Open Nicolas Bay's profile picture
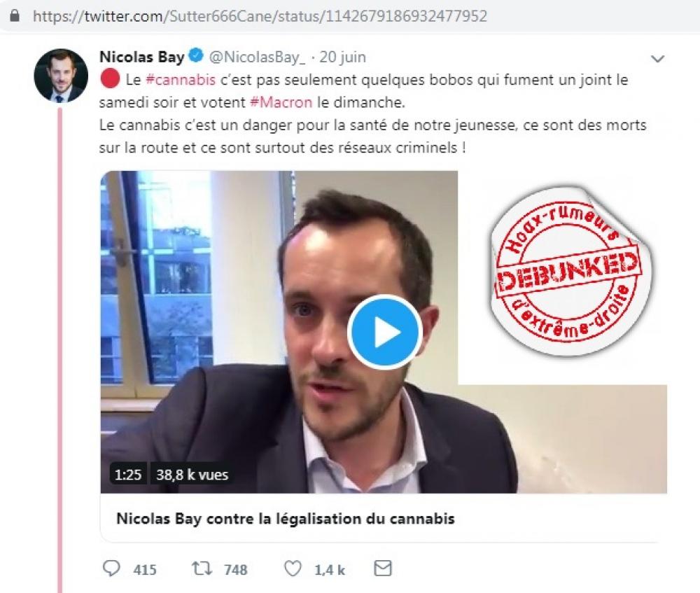 point(61,76)
